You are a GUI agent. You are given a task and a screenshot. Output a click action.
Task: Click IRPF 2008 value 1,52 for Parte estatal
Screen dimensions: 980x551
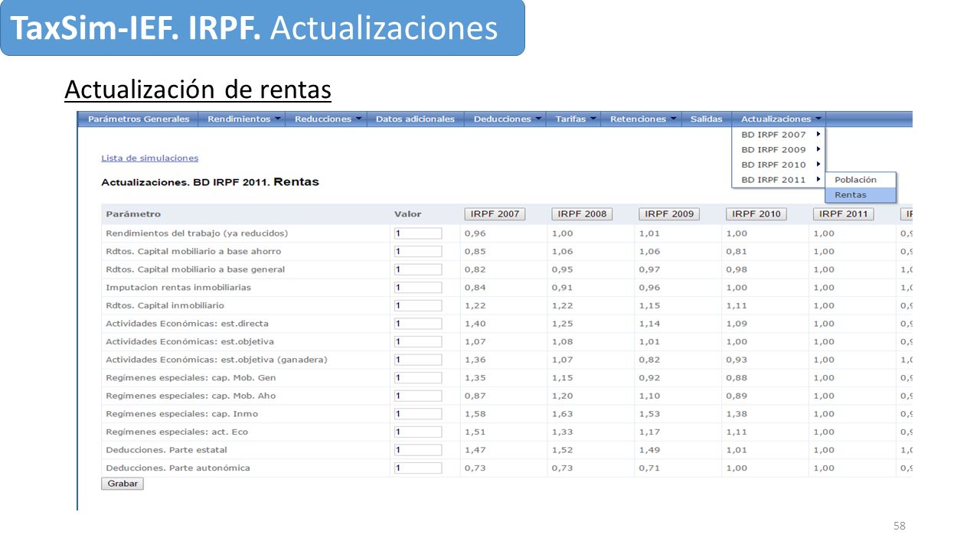click(x=563, y=450)
